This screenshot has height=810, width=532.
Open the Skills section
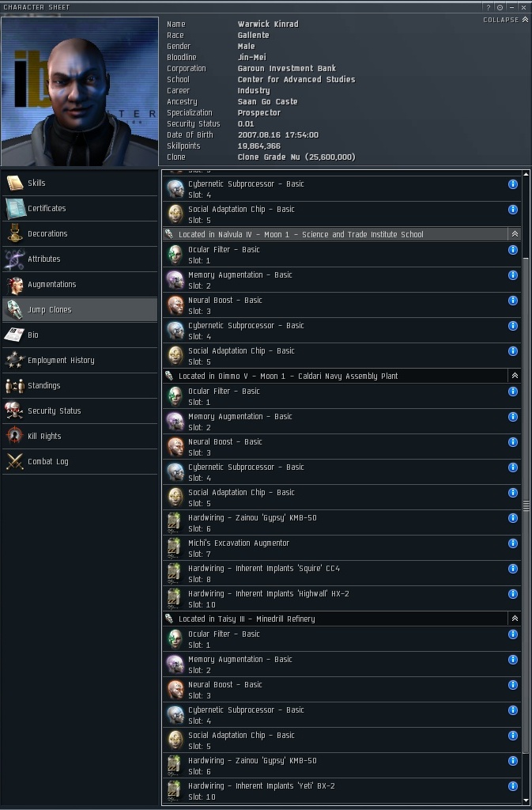click(x=80, y=183)
